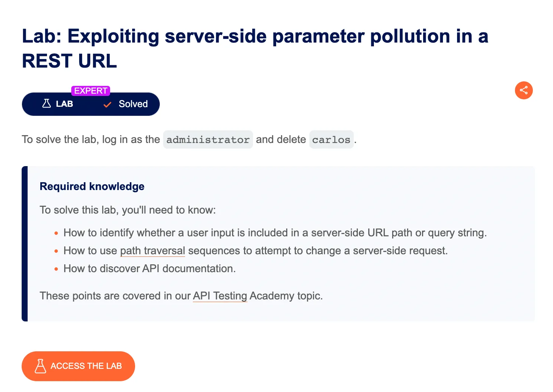Click the purple EXPERT badge
The height and width of the screenshot is (392, 553).
[91, 91]
